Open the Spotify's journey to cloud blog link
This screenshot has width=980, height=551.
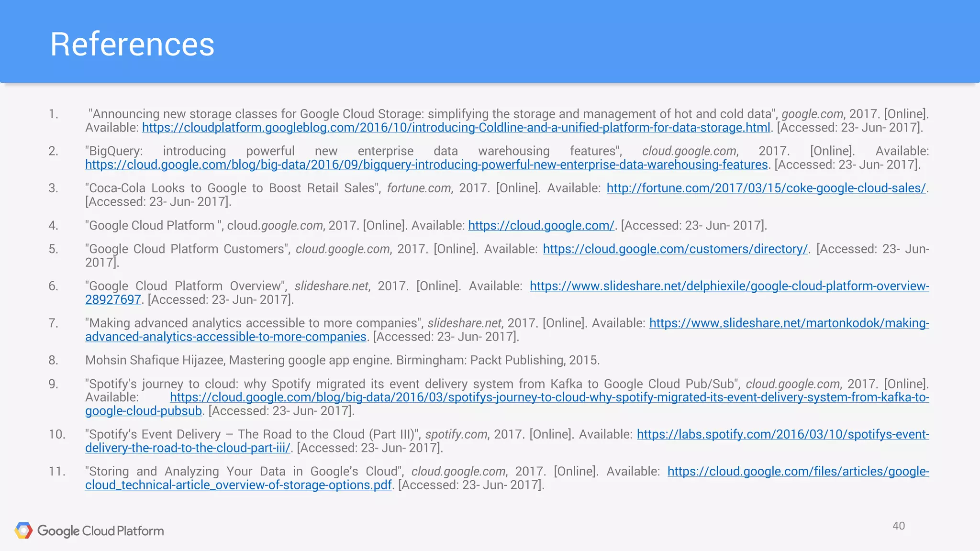[549, 397]
